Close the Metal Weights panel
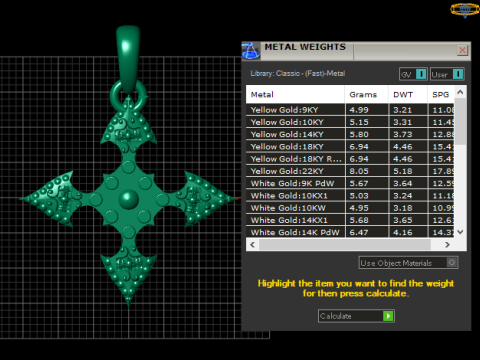Screen dimensions: 480x360 [x=462, y=50]
